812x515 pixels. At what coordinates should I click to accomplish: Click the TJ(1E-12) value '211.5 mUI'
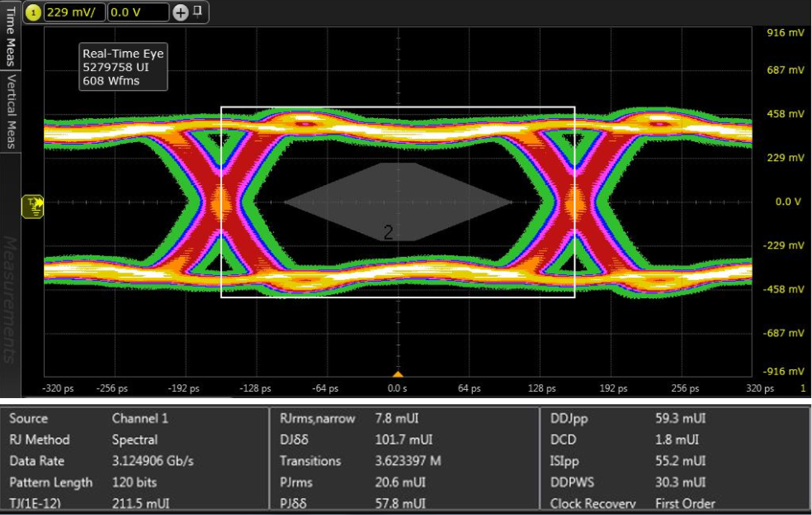pyautogui.click(x=140, y=503)
